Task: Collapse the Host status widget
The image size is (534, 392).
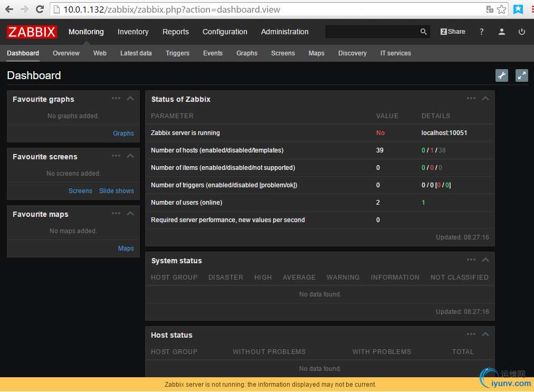Action: point(485,334)
